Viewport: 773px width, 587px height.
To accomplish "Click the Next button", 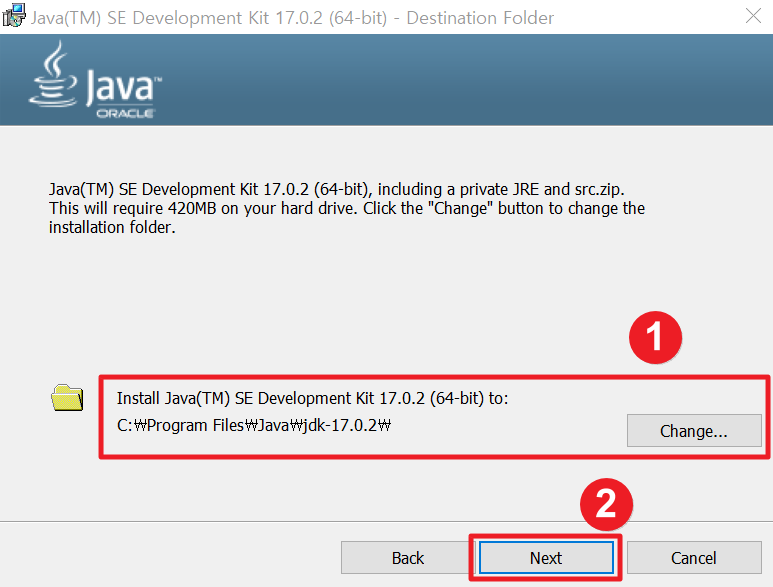I will coord(546,558).
